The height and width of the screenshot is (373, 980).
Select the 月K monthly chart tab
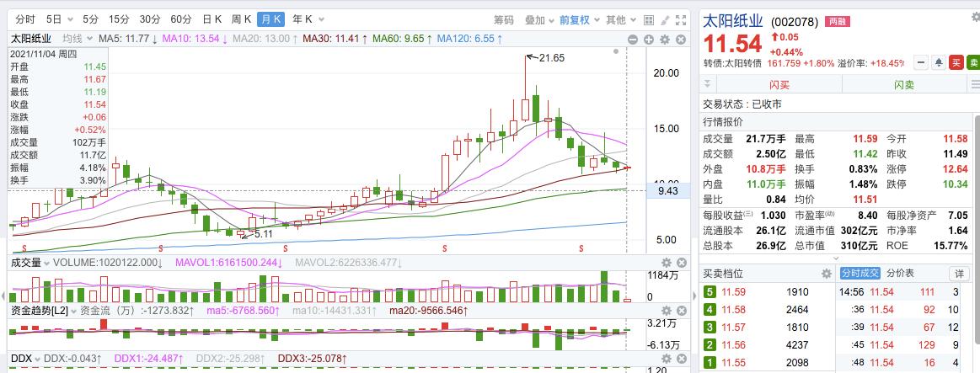[270, 20]
